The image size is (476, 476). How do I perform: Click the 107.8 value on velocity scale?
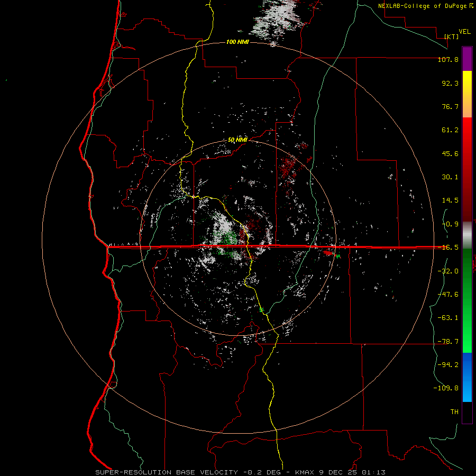pyautogui.click(x=448, y=60)
